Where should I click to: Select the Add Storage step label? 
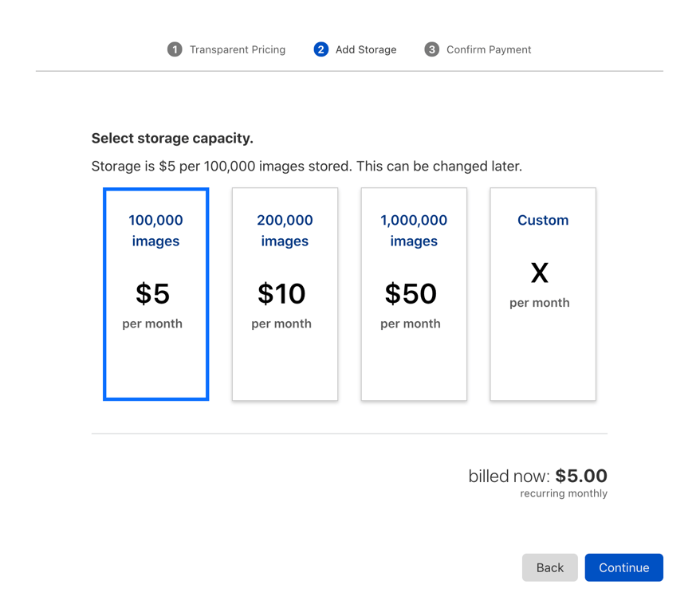(x=365, y=49)
